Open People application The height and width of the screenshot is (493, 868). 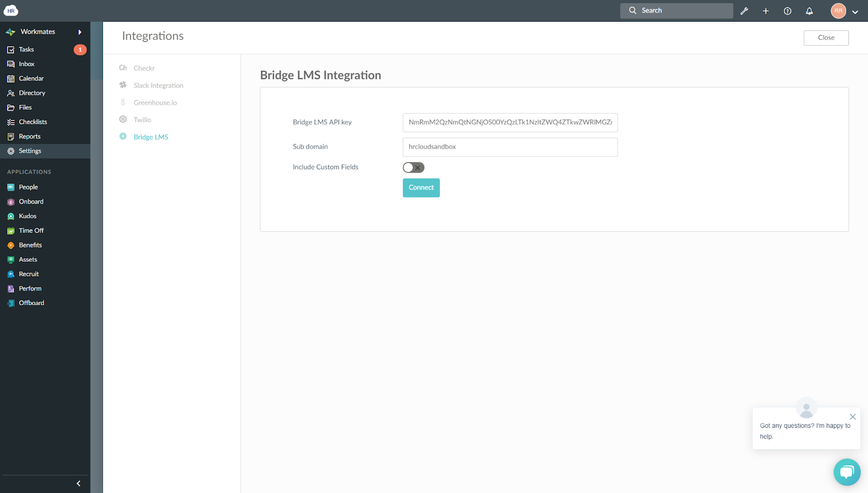[x=28, y=187]
